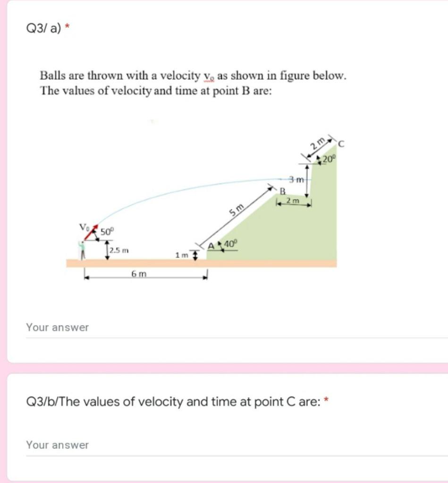Click the Q3/b question text
The height and width of the screenshot is (483, 448).
coord(165,401)
